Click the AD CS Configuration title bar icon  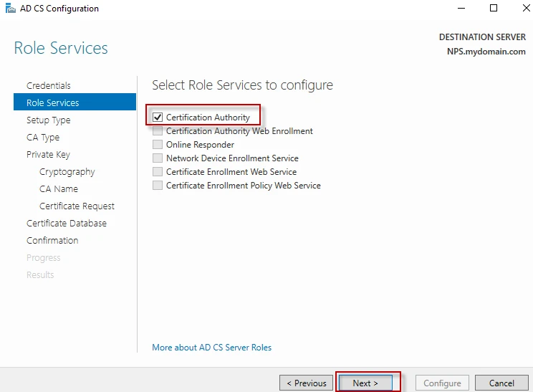pyautogui.click(x=10, y=9)
